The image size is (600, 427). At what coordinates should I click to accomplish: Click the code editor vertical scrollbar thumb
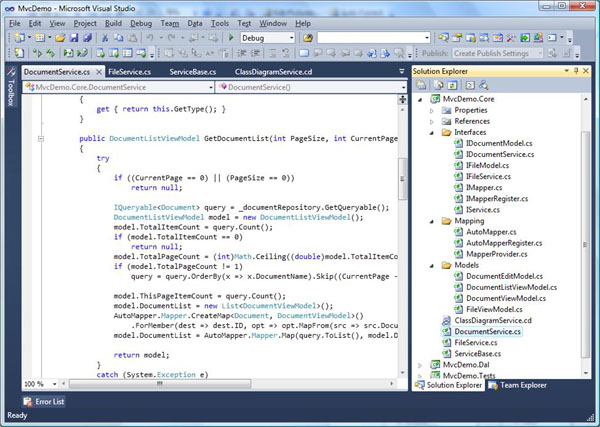[402, 179]
